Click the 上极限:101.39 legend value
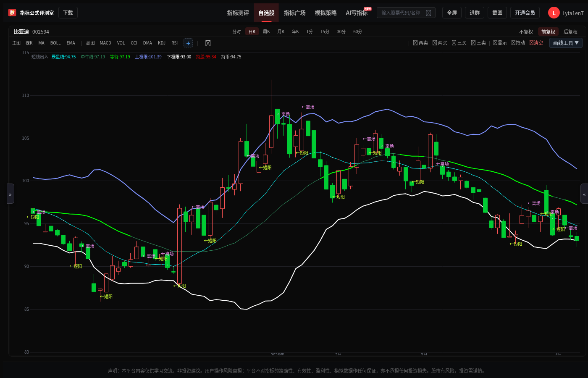This screenshot has height=378, width=588. 148,57
